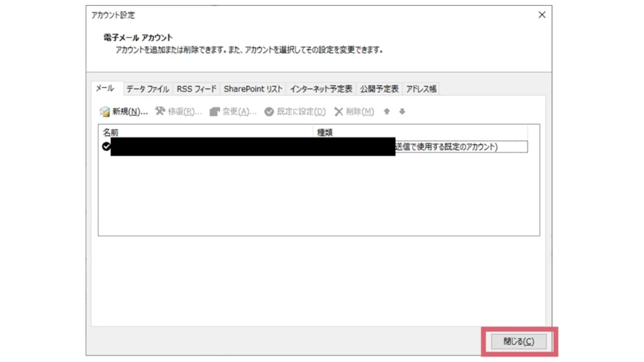
Task: Click the Change account icon
Action: pyautogui.click(x=214, y=112)
